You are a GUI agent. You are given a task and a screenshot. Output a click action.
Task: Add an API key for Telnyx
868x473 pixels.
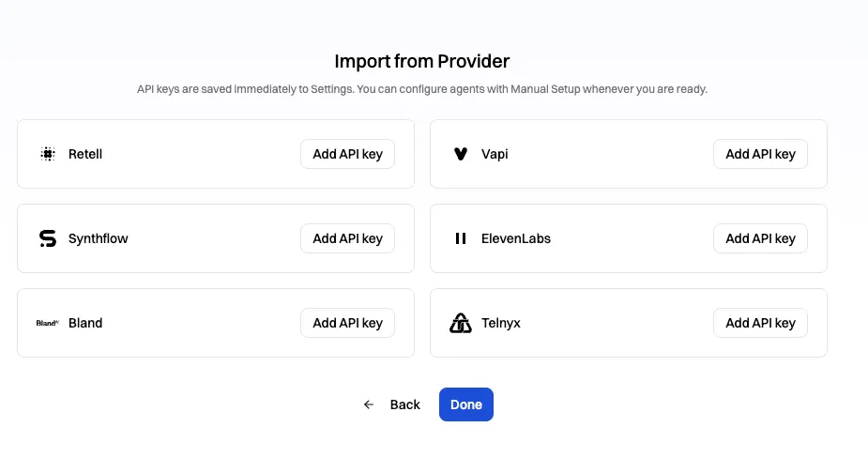point(761,323)
